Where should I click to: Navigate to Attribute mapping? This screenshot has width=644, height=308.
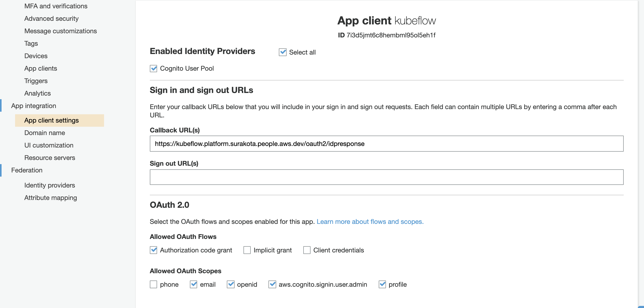51,198
